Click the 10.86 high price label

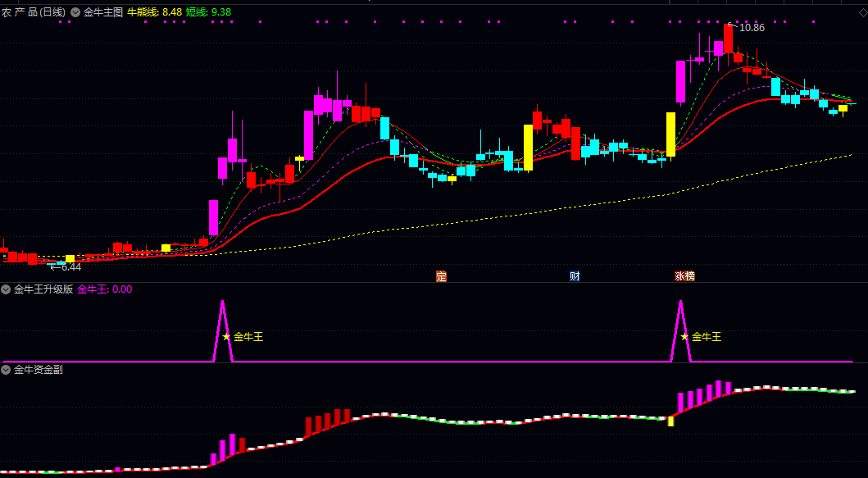(x=751, y=28)
